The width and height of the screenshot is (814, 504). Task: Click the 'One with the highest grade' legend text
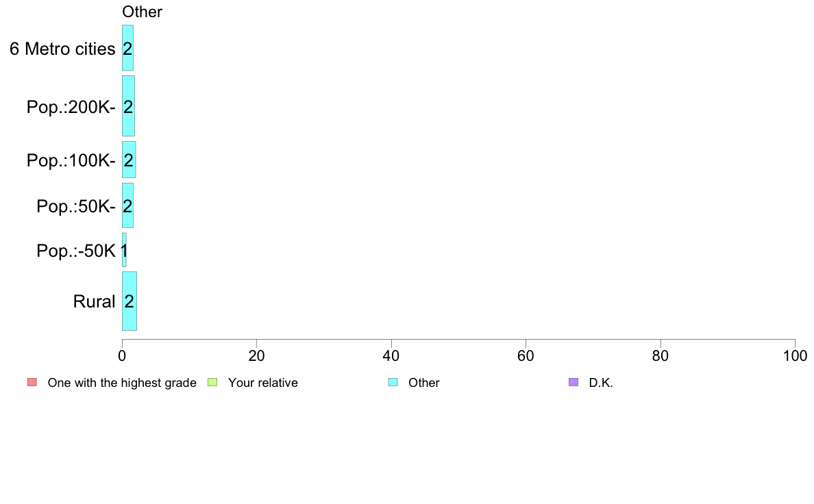tap(122, 383)
